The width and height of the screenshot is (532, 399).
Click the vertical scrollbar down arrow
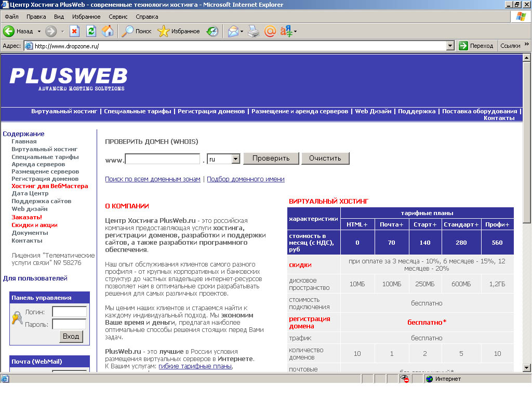point(526,367)
